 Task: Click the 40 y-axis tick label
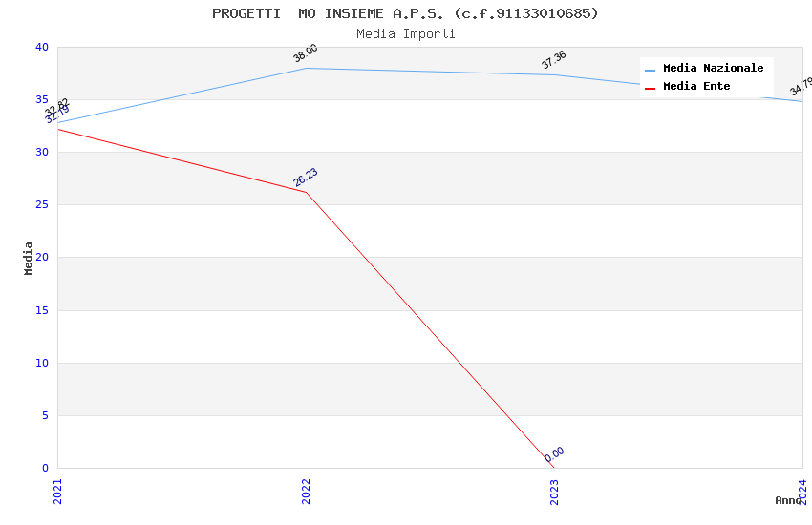(x=41, y=48)
